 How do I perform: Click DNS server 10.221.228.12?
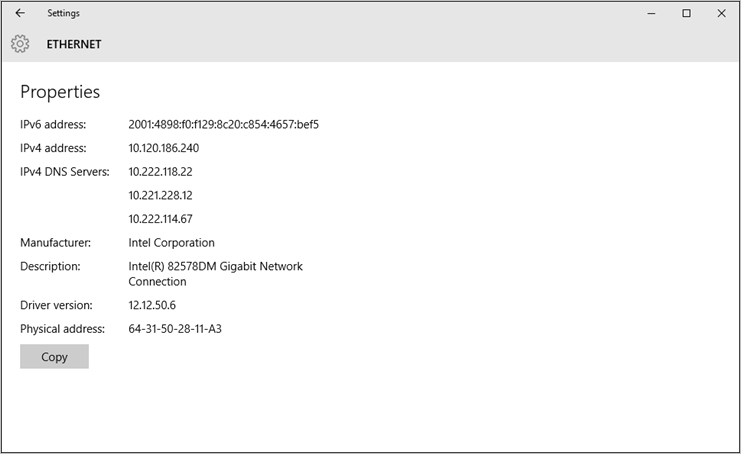[x=160, y=195]
